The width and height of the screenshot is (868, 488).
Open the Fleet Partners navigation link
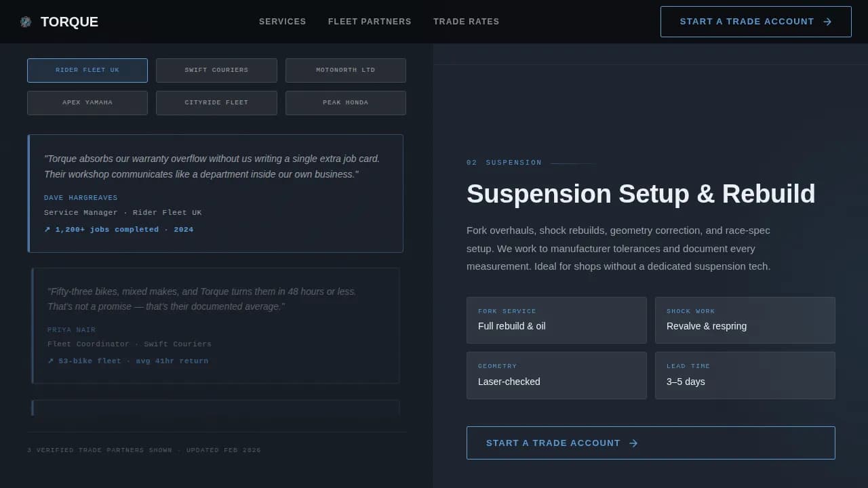click(x=370, y=21)
